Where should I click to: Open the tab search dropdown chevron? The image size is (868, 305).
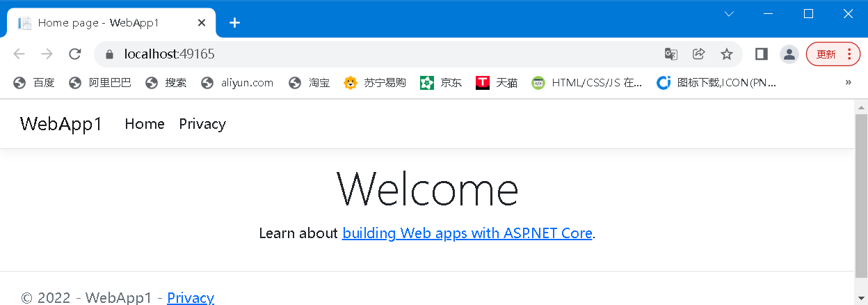729,14
